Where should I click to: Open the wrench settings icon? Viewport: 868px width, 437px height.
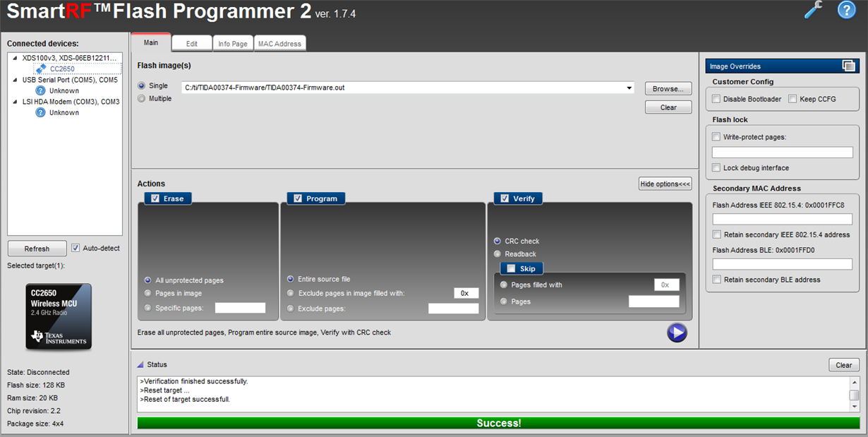point(813,10)
